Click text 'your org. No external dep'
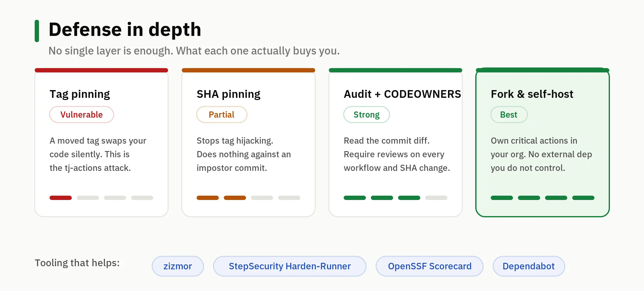 541,154
